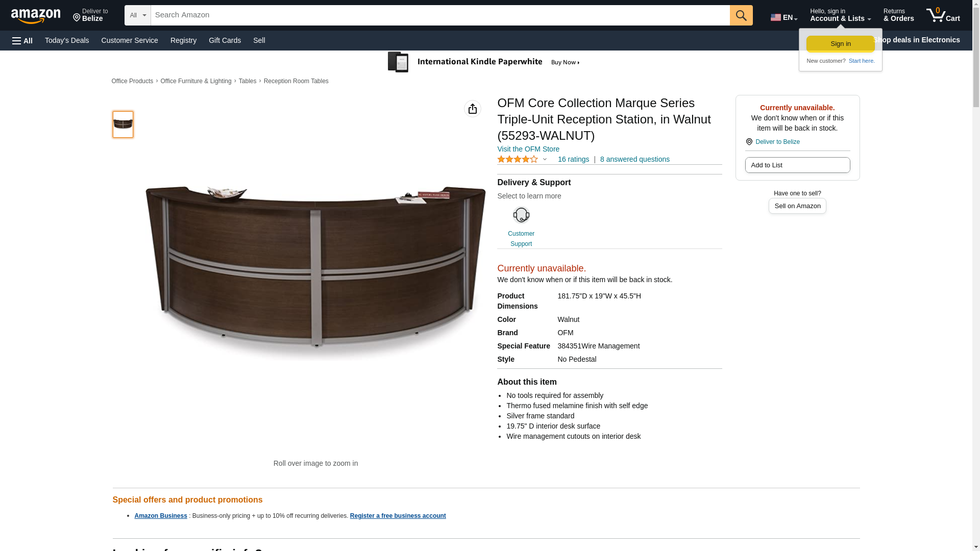Open the EN language dropdown
Screen dimensions: 980x551
[x=783, y=17]
